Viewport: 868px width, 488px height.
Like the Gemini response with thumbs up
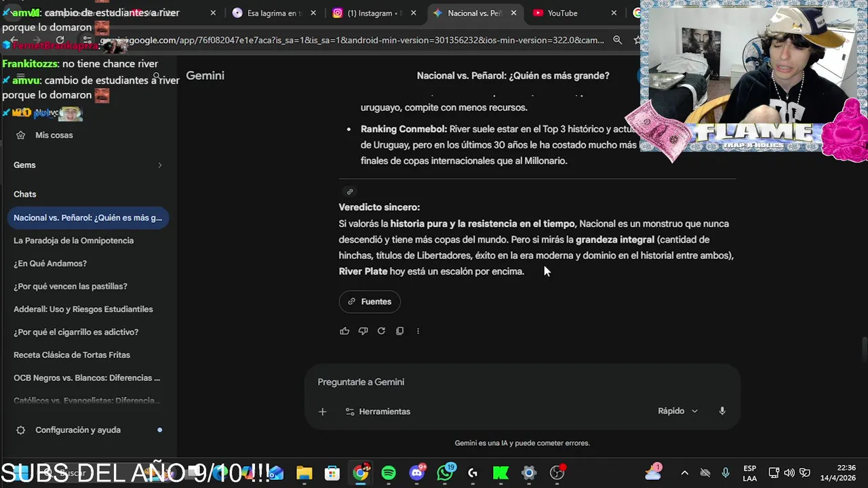click(344, 331)
